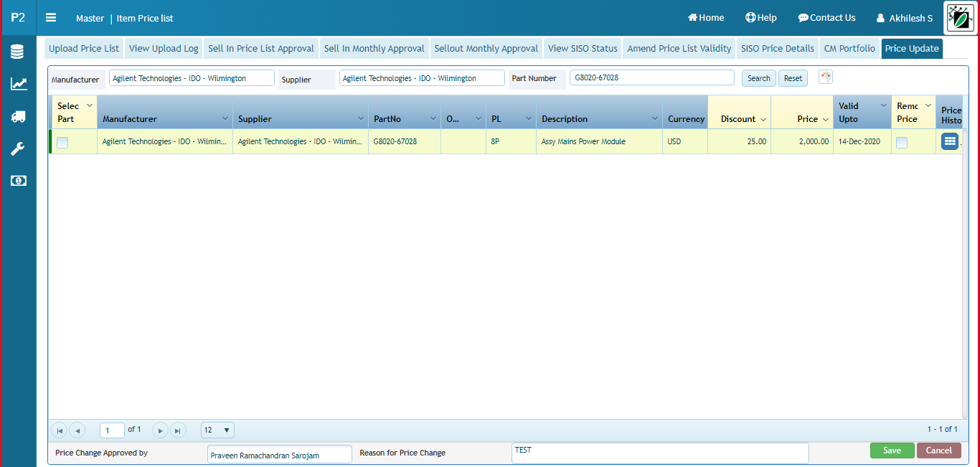This screenshot has width=980, height=467.
Task: Select the Price Update tab
Action: tap(912, 48)
